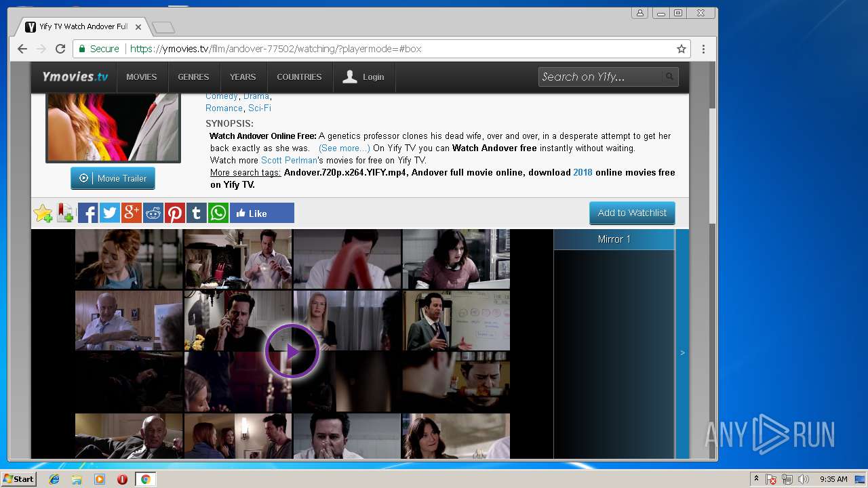Reload the page
Image resolution: width=868 pixels, height=488 pixels.
[60, 49]
